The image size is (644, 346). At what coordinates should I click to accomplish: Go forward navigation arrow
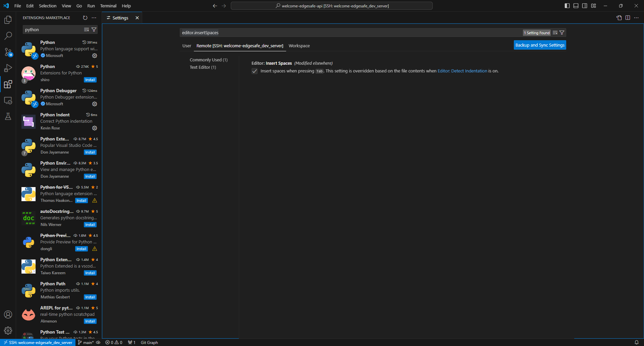[224, 6]
